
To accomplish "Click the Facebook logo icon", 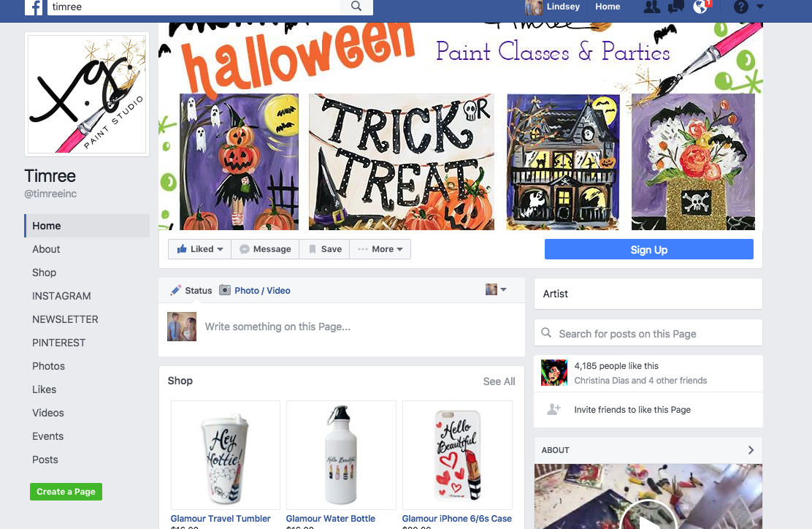I will click(34, 7).
